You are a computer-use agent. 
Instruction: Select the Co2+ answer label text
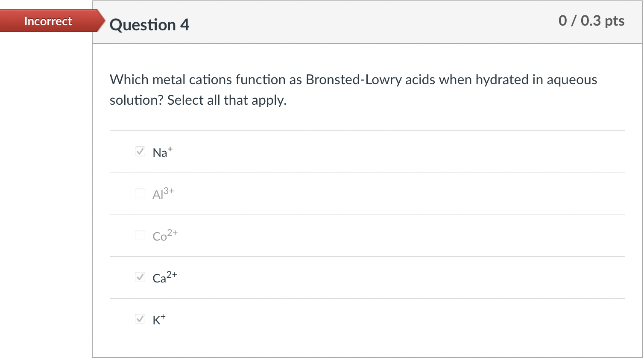164,235
